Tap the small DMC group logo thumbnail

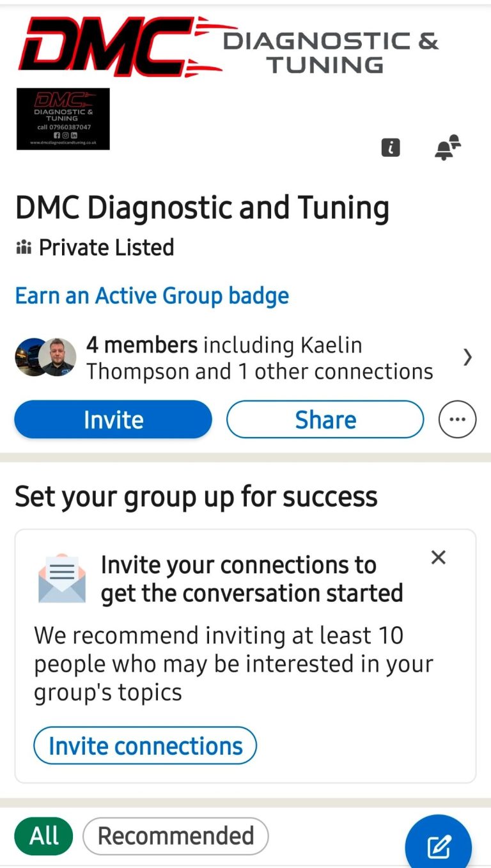pos(63,119)
